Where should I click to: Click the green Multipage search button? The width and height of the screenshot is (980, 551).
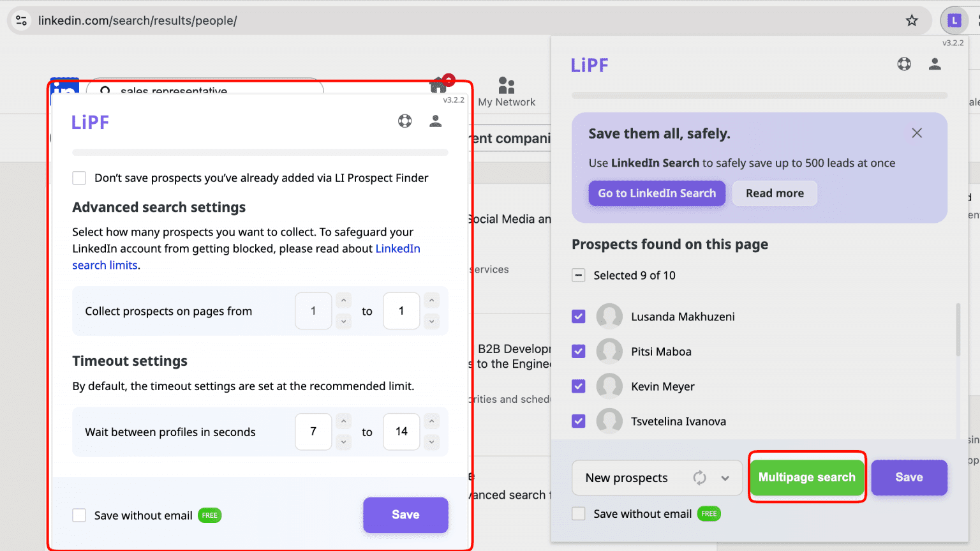pyautogui.click(x=806, y=477)
